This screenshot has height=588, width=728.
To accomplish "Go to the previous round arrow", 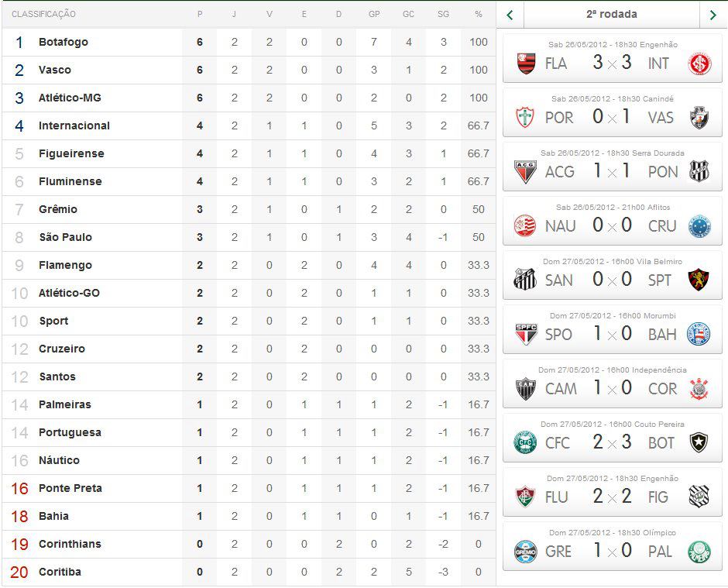I will coord(510,15).
